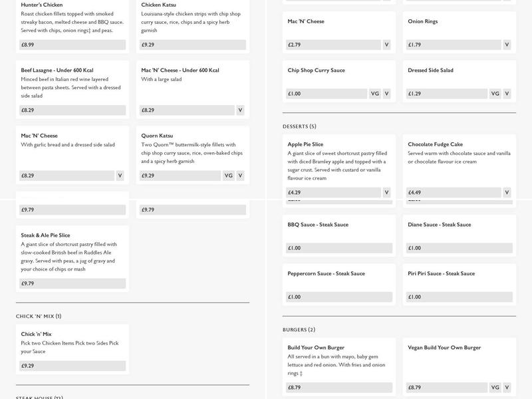Open the Build Your Own Burger item
Viewport: 532px width, 399px height.
coord(316,347)
